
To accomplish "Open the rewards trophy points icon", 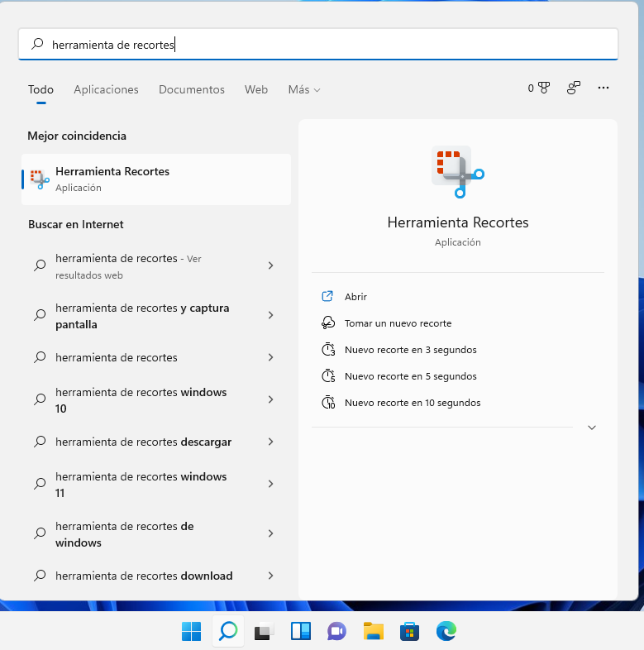I will 539,88.
